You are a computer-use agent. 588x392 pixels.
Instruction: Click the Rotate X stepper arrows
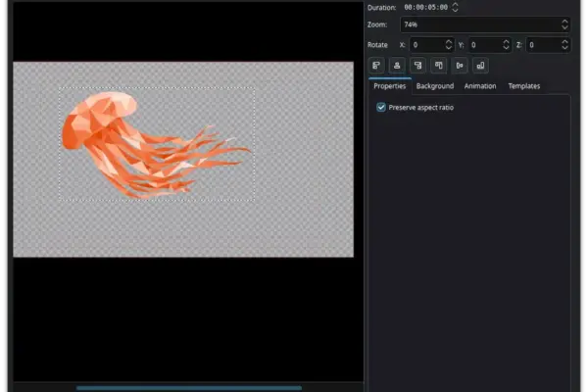449,45
